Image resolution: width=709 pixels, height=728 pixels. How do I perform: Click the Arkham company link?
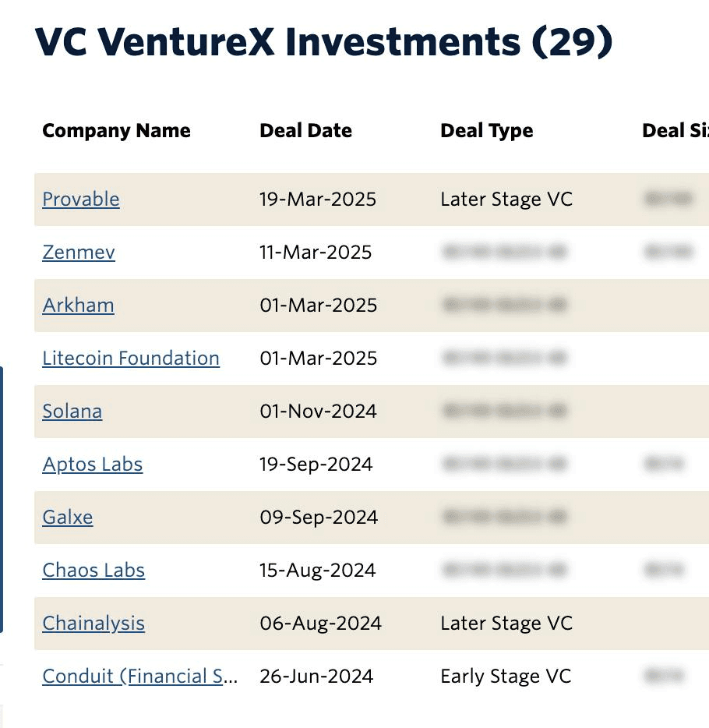(x=78, y=306)
